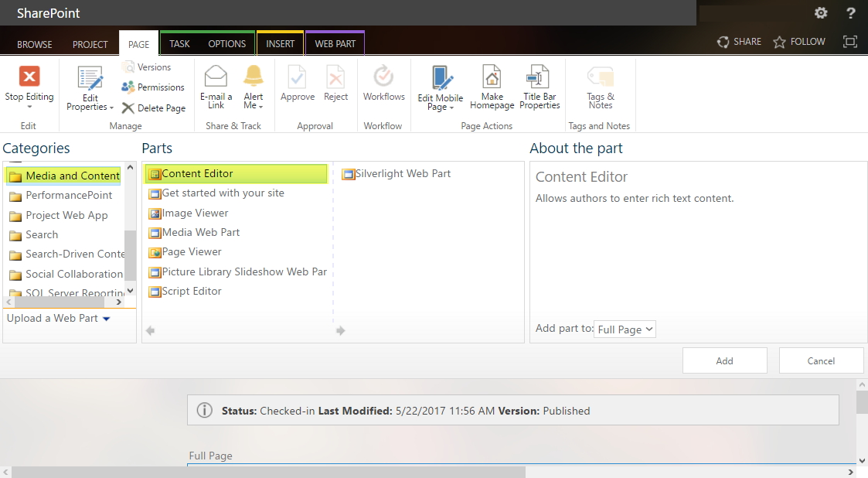Open the WEB PART tab
This screenshot has width=868, height=478.
335,44
